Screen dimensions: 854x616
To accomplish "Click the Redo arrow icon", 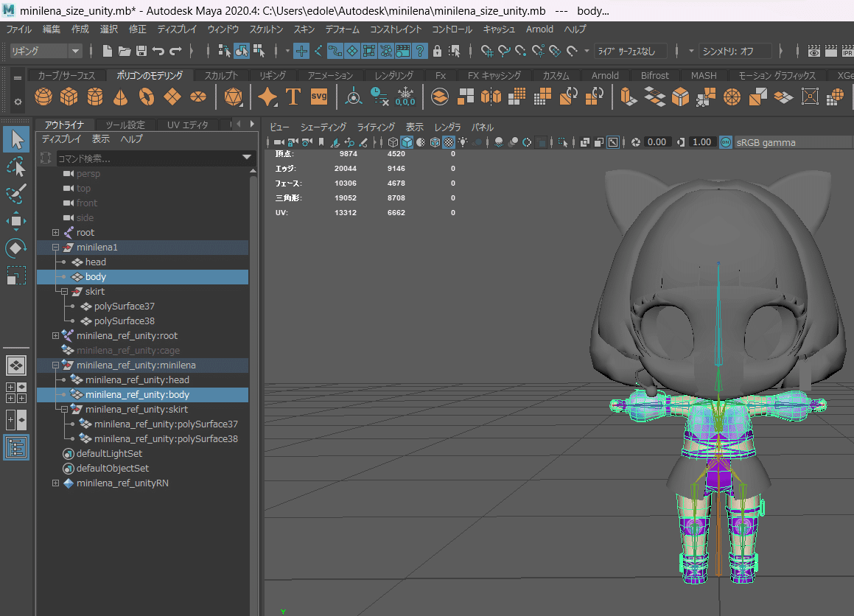I will (175, 51).
